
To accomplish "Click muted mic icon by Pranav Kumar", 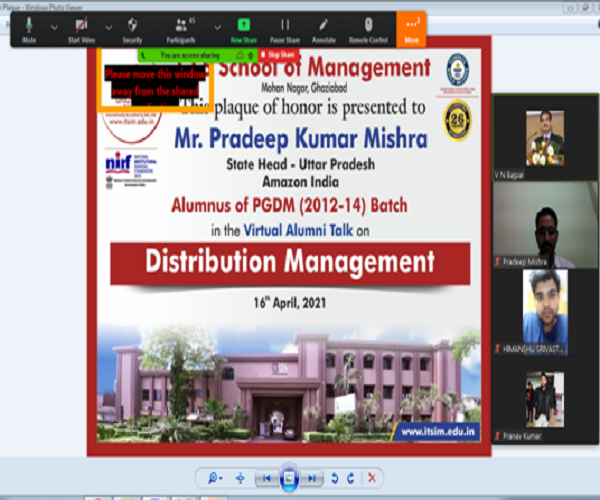I will tap(498, 436).
